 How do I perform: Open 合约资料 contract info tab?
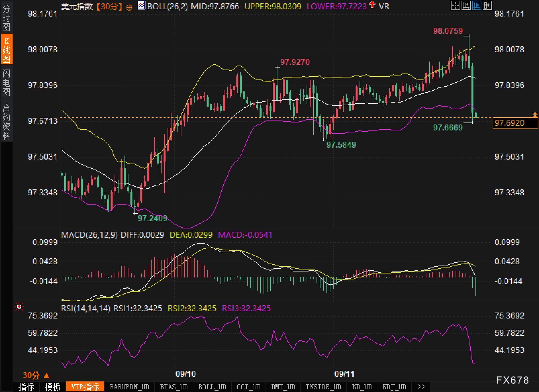[x=6, y=122]
